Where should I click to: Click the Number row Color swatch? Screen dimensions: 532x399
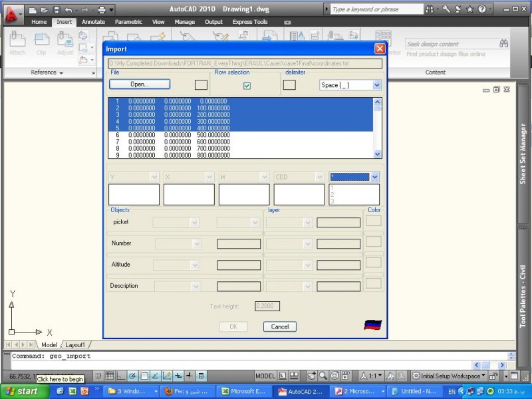pos(374,241)
